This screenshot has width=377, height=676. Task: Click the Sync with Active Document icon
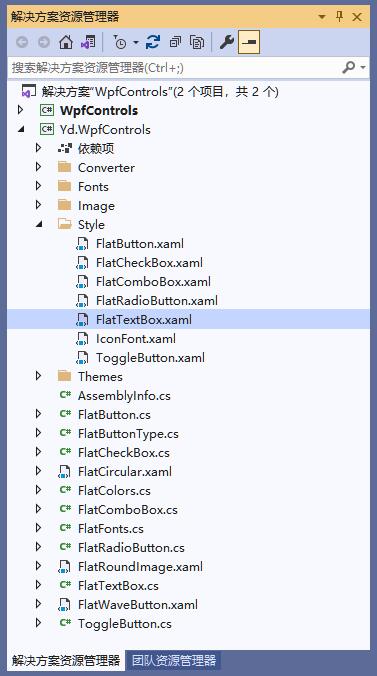(88, 42)
